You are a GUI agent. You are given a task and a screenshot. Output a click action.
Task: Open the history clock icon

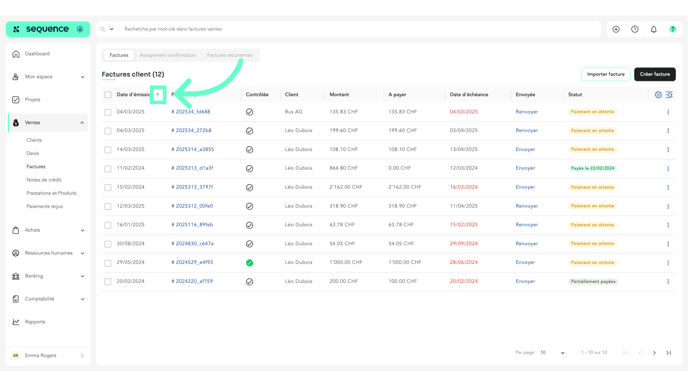(x=634, y=29)
